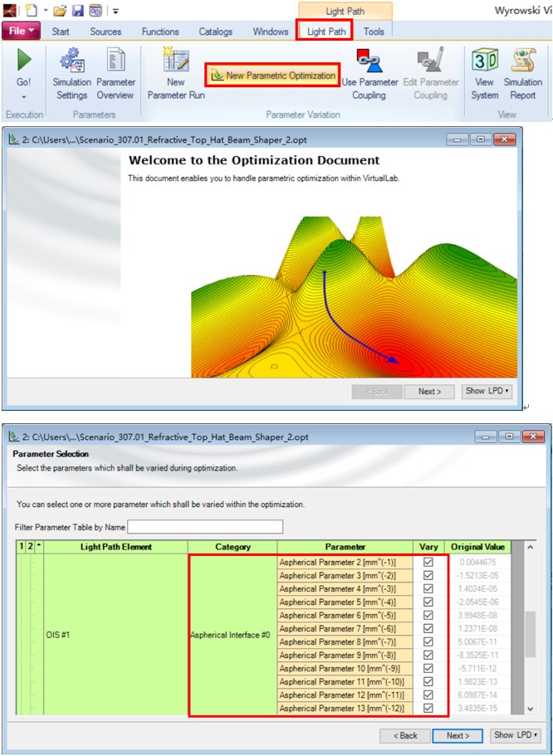Switch to the Catalogs ribbon tab

[x=216, y=32]
